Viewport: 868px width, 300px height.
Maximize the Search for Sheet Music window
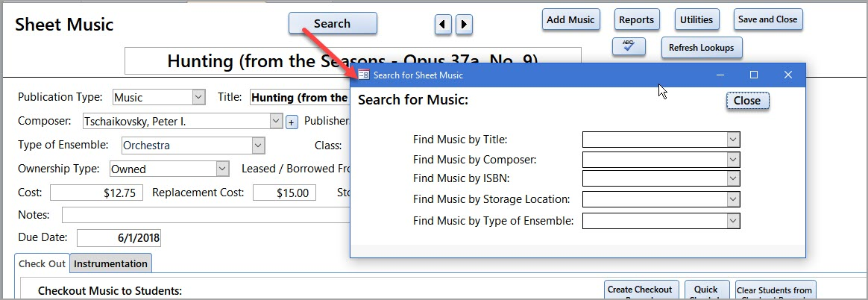click(x=753, y=75)
